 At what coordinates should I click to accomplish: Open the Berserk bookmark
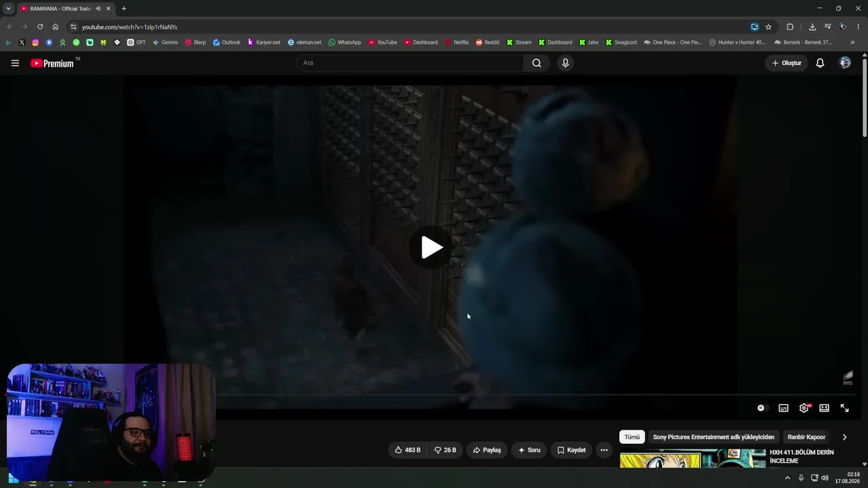coord(803,42)
